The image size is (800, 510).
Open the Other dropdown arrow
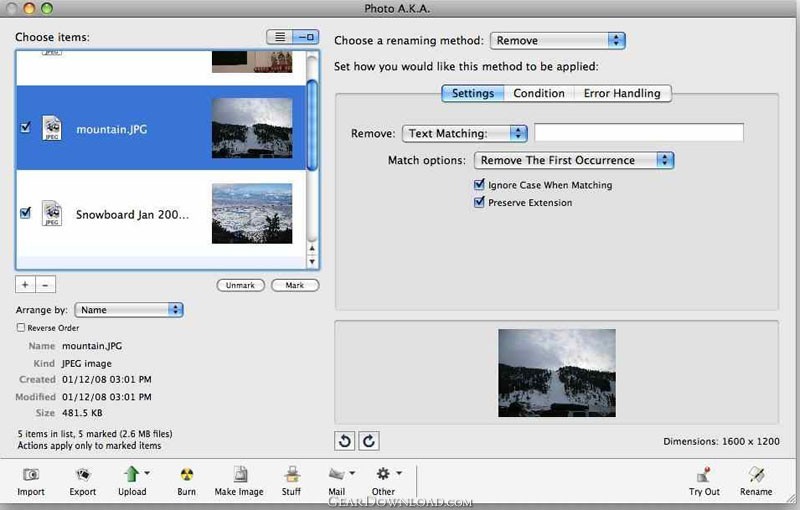[x=399, y=473]
